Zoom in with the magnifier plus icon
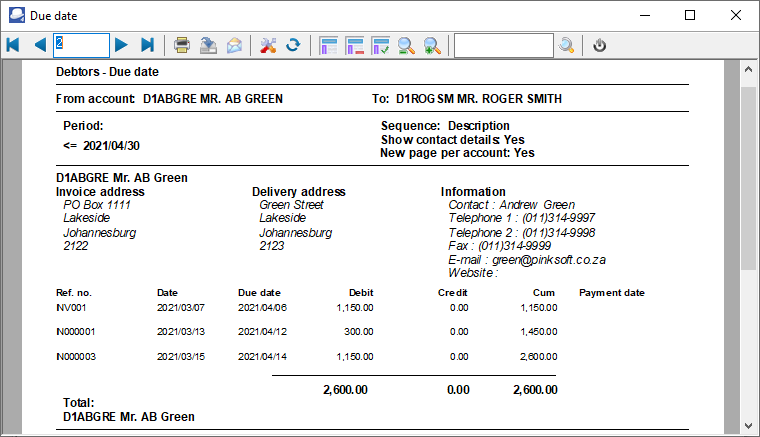 pos(432,45)
